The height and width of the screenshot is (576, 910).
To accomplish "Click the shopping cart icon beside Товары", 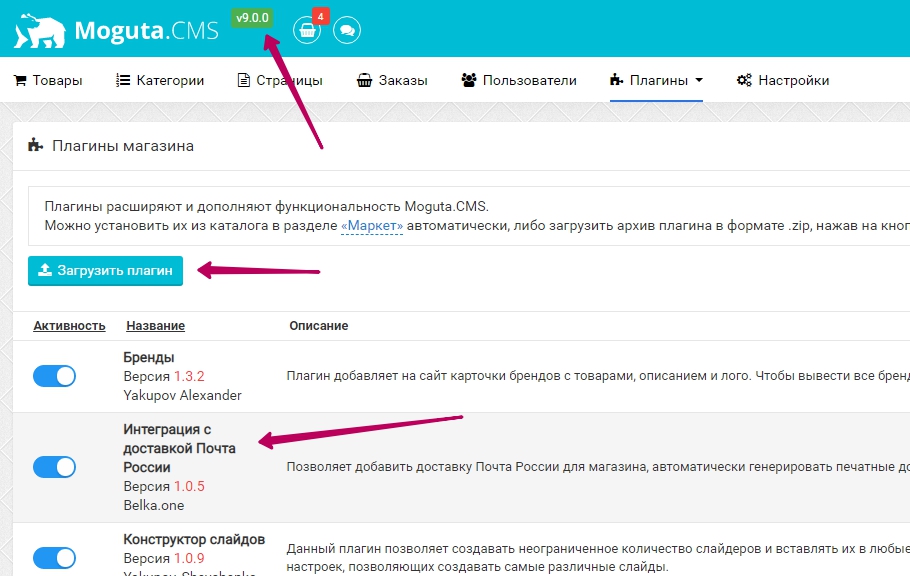I will (x=20, y=80).
